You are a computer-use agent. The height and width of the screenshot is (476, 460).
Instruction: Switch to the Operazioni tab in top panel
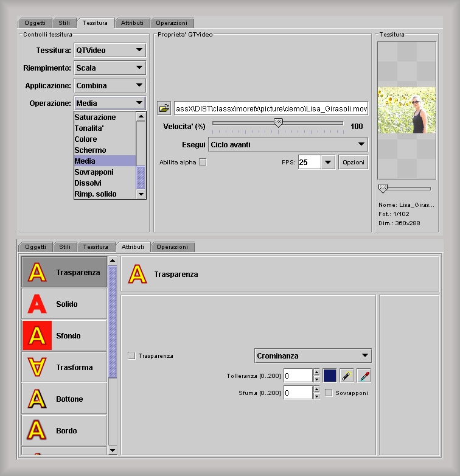(172, 23)
